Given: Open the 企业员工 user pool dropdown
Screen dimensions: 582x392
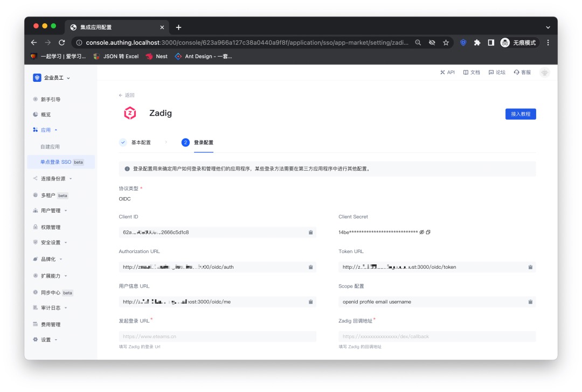Looking at the screenshot, I should click(52, 78).
